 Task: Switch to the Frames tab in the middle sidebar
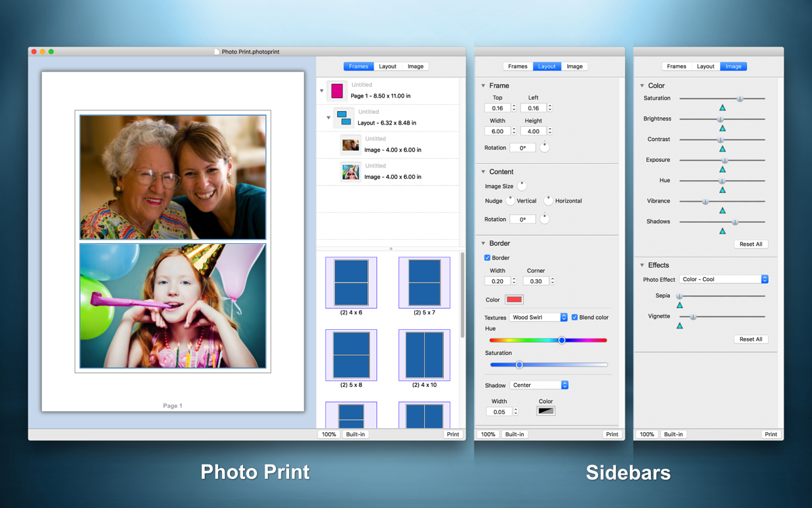(x=518, y=66)
